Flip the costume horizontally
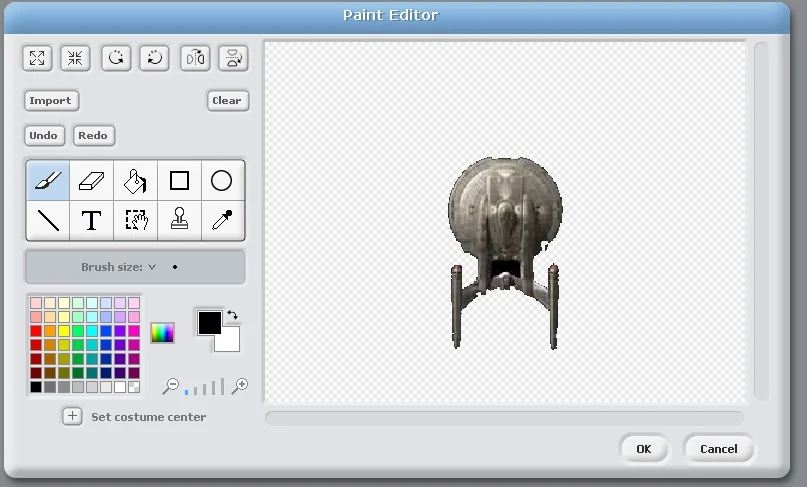Screen dimensions: 807x487 click(195, 58)
